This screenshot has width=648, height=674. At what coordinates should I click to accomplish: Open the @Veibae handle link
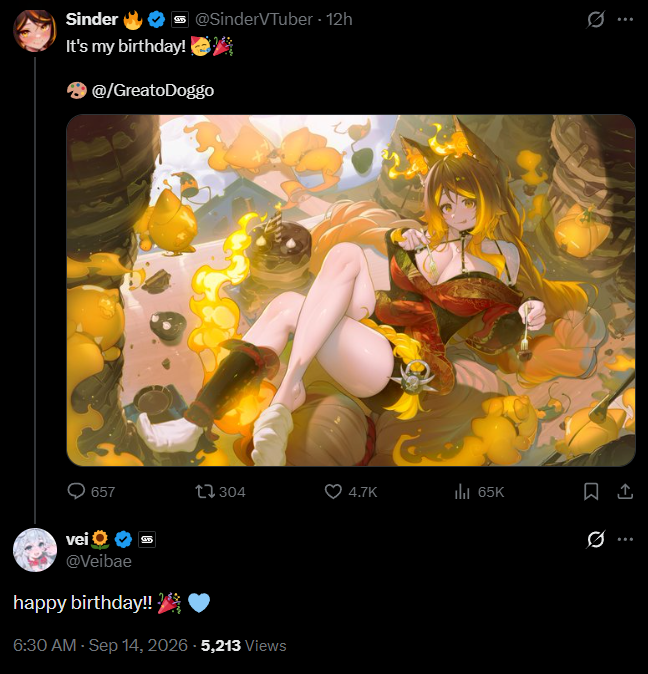[99, 561]
